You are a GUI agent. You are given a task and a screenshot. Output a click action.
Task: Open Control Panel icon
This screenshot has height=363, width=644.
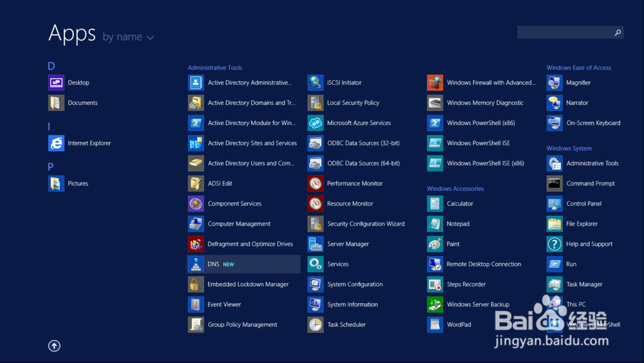point(554,204)
